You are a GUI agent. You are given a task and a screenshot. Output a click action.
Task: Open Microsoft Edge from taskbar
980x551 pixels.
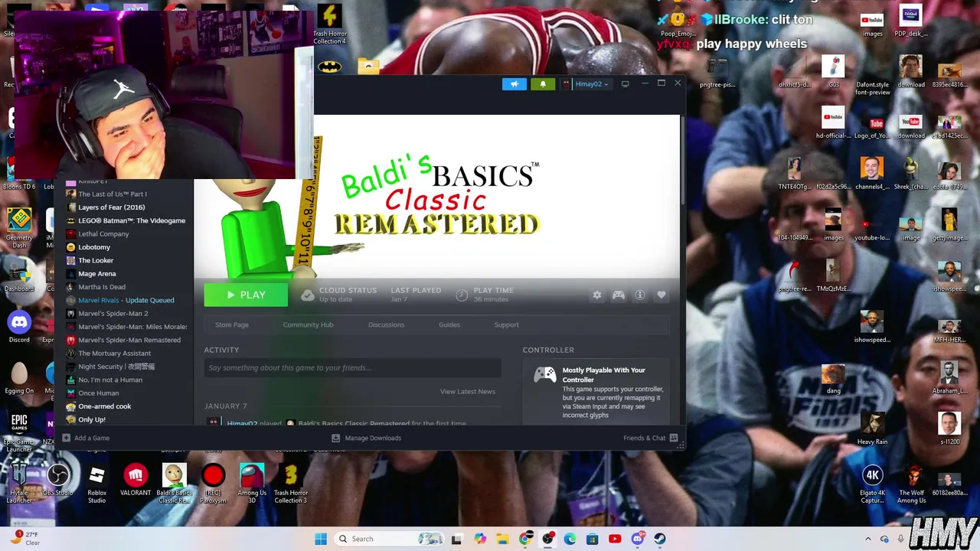[x=570, y=539]
